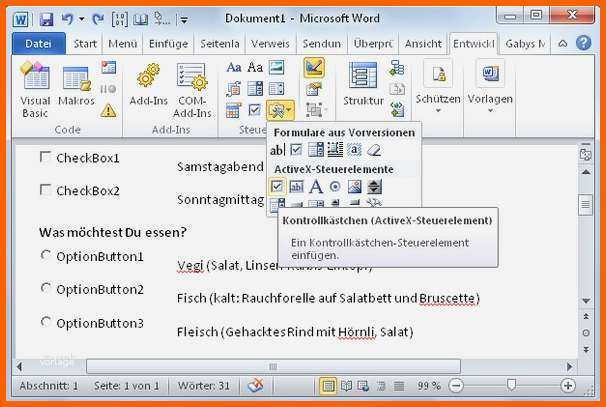Toggle the highlighted design mode button
Screen dimensions: 606x407
pos(314,67)
